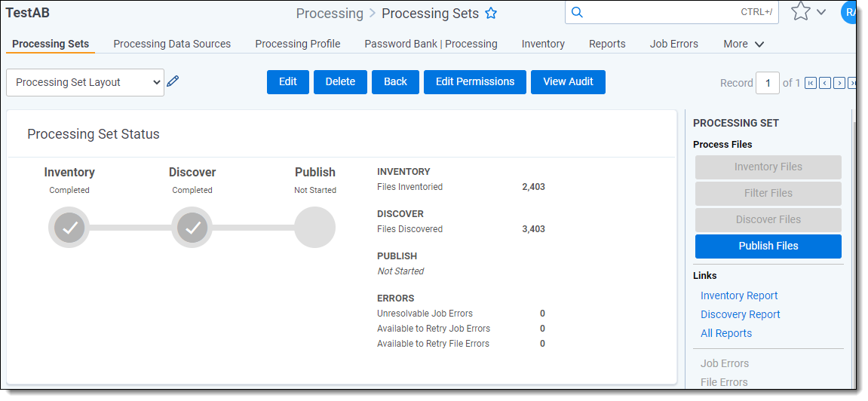This screenshot has width=868, height=401.
Task: Click the Record number input field
Action: (767, 83)
